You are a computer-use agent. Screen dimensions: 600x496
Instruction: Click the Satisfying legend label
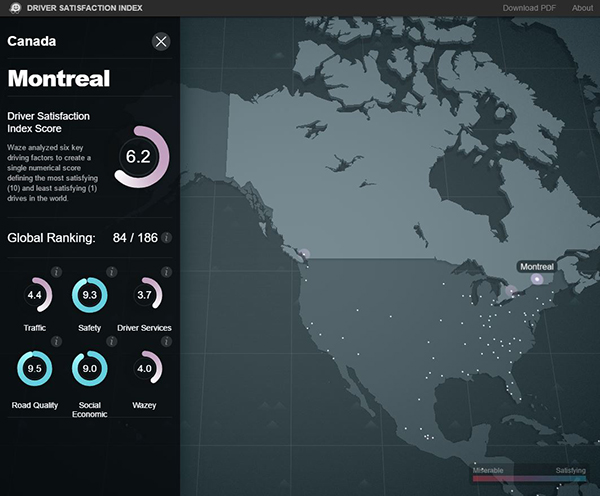click(571, 470)
